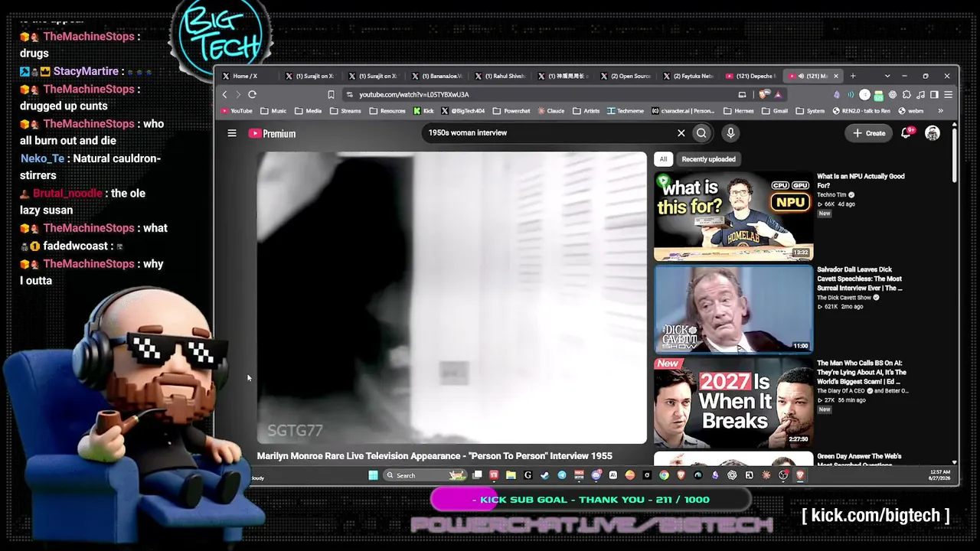Screen dimensions: 980x551
Task: Clear the YouTube search query
Action: pos(681,133)
